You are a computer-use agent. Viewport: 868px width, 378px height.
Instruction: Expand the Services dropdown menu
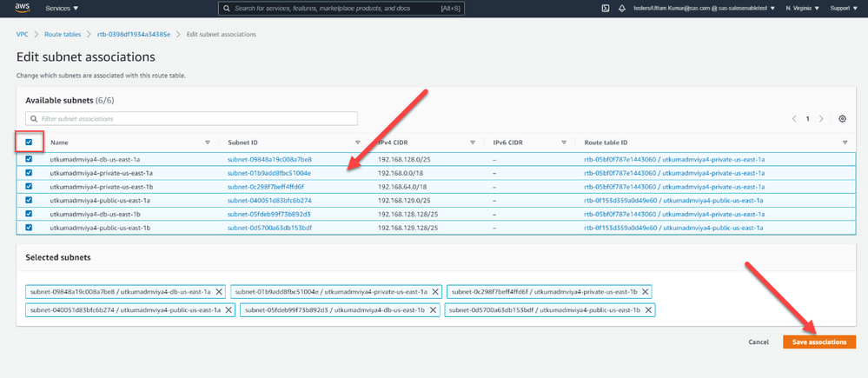pos(61,9)
